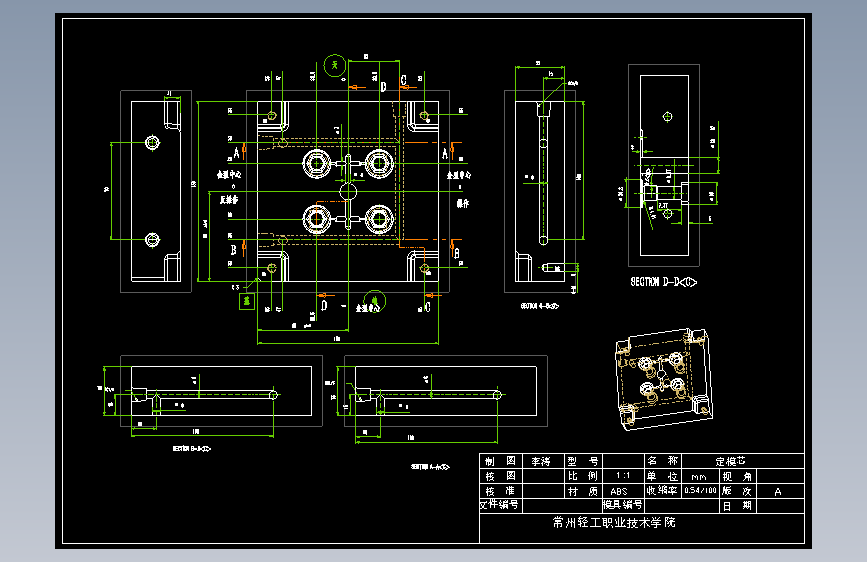
Task: Click the school name "常州轻工职业技术学院"
Action: (x=614, y=522)
